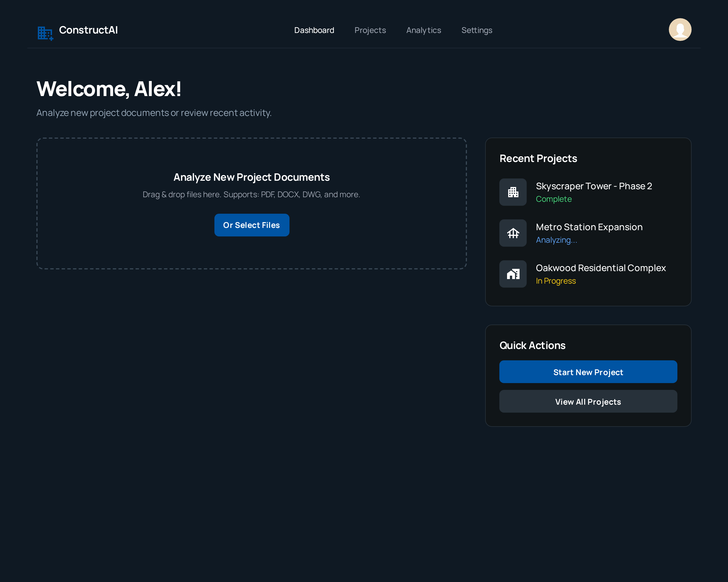The height and width of the screenshot is (582, 728).
Task: Click the Analyzing status indicator
Action: pos(557,240)
